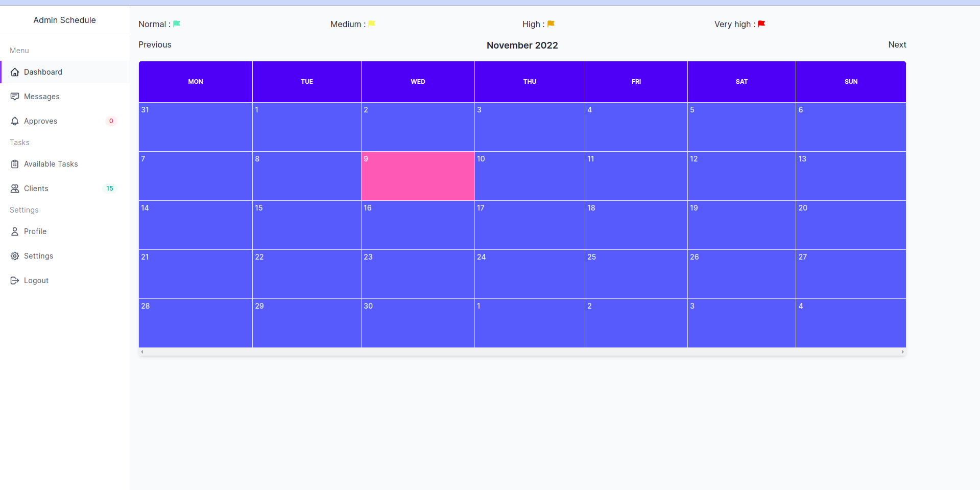Click the Clients people icon
Viewport: 980px width, 490px height.
click(x=15, y=189)
